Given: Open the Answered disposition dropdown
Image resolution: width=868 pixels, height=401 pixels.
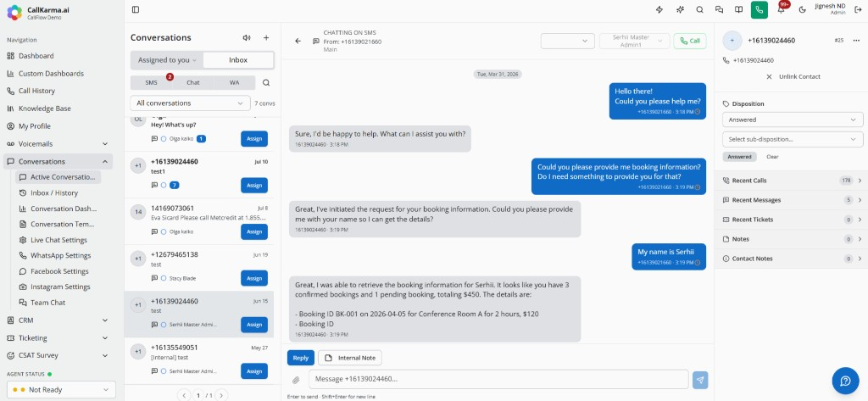Looking at the screenshot, I should (793, 120).
